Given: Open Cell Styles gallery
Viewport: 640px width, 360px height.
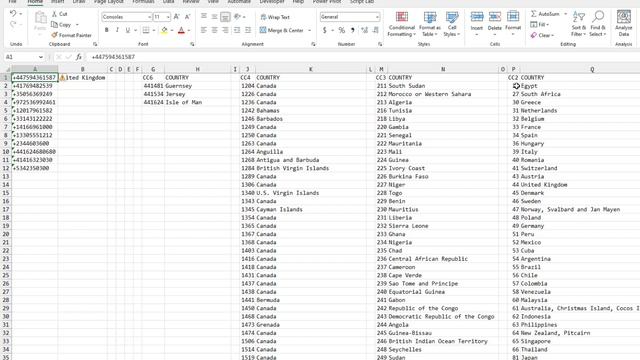Looking at the screenshot, I should [452, 24].
